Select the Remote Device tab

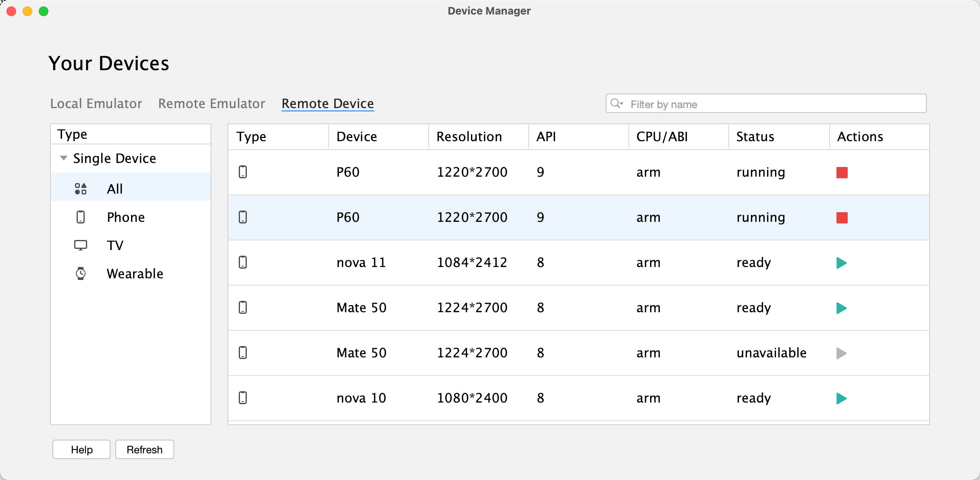(x=327, y=104)
